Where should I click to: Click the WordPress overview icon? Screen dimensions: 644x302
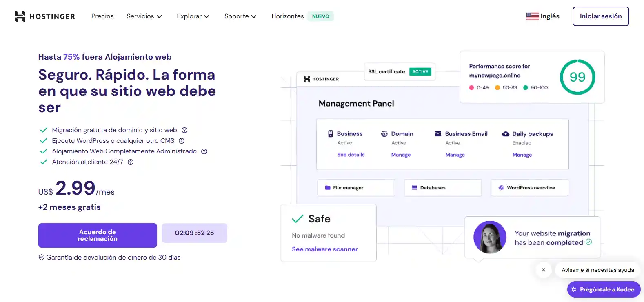(x=501, y=188)
